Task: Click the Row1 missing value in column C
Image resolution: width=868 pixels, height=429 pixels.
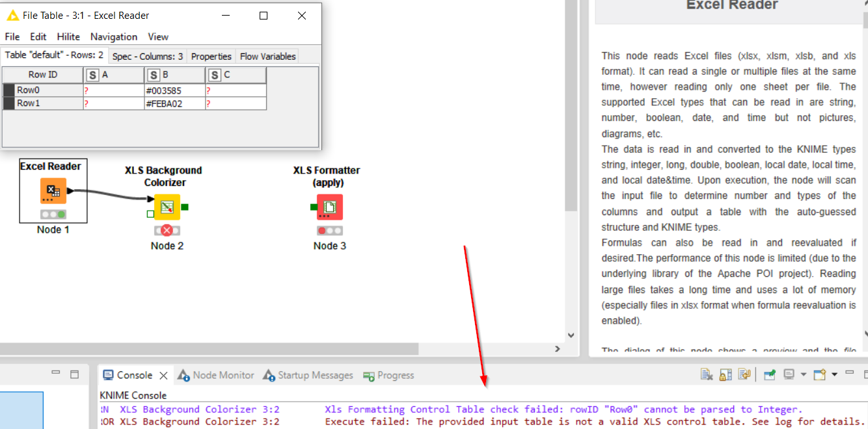Action: [236, 103]
